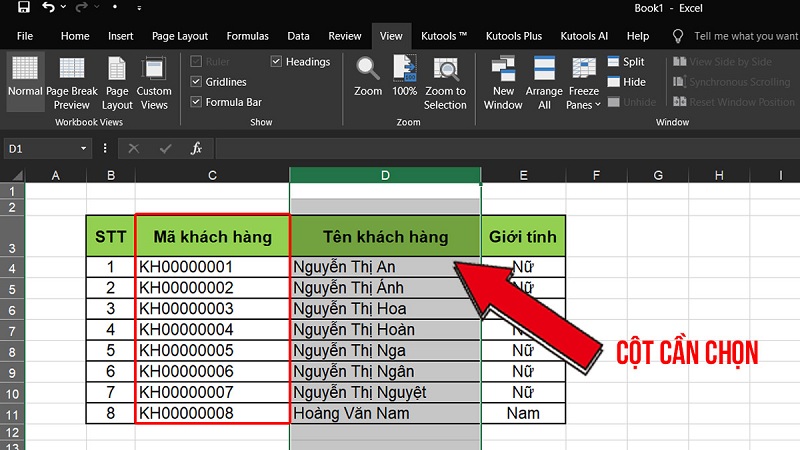The width and height of the screenshot is (800, 450).
Task: Hide the current window
Action: tap(627, 82)
